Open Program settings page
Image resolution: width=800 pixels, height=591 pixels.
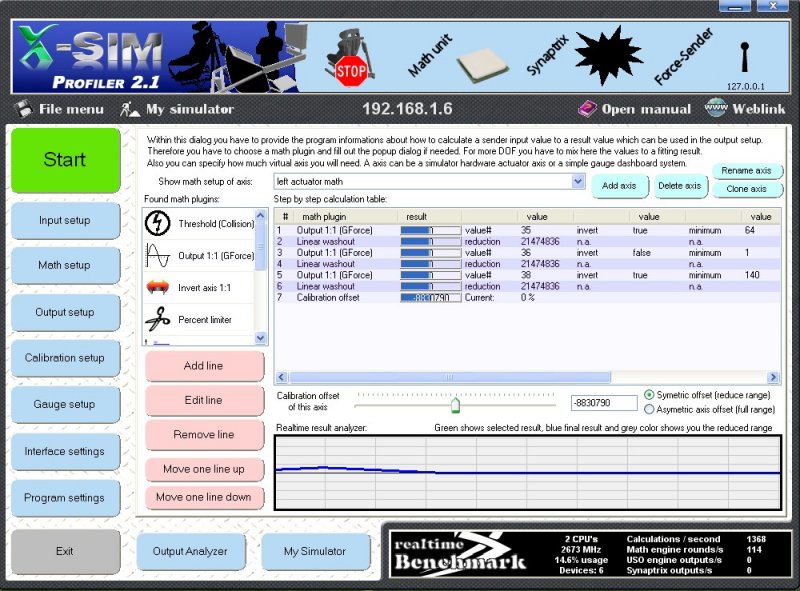[x=65, y=498]
